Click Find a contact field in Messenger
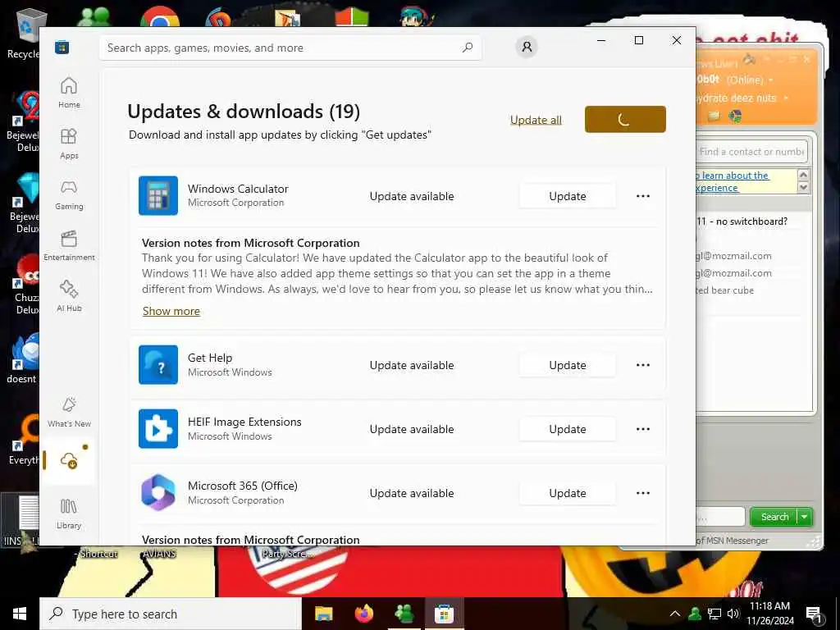 click(x=751, y=152)
